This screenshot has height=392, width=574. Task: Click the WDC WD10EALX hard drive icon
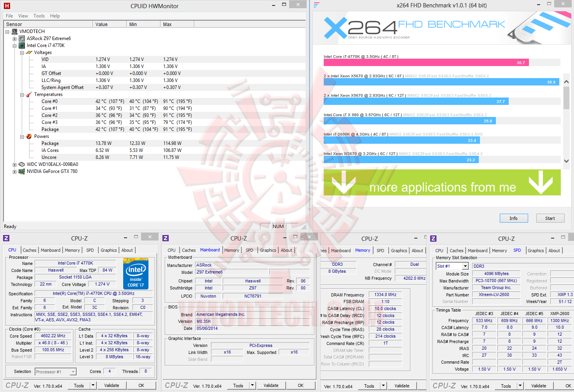point(22,164)
